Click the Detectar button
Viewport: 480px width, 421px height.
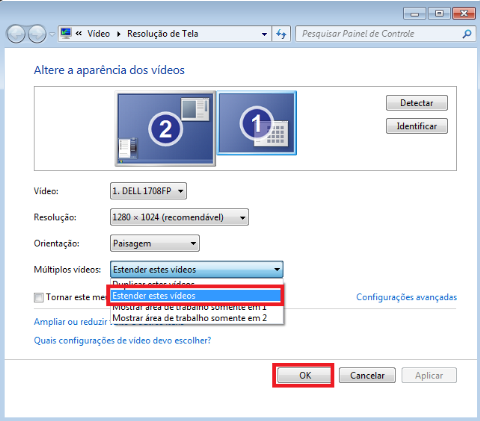[x=417, y=103]
